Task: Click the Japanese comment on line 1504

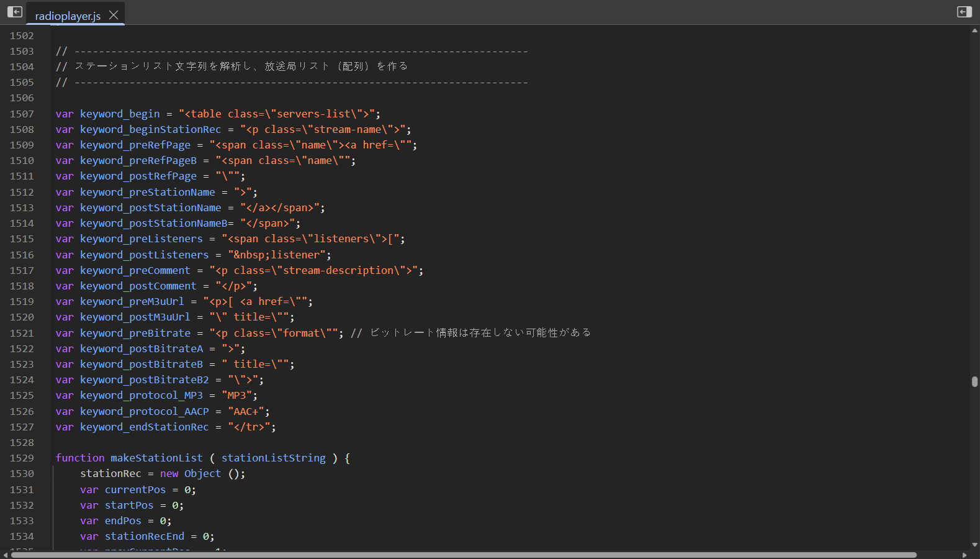Action: tap(232, 66)
